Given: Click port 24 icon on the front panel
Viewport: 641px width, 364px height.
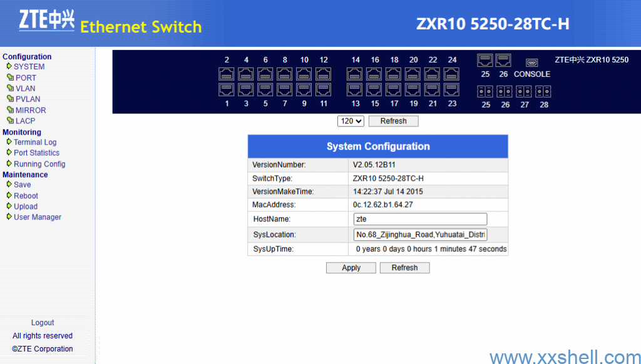Looking at the screenshot, I should pyautogui.click(x=452, y=73).
